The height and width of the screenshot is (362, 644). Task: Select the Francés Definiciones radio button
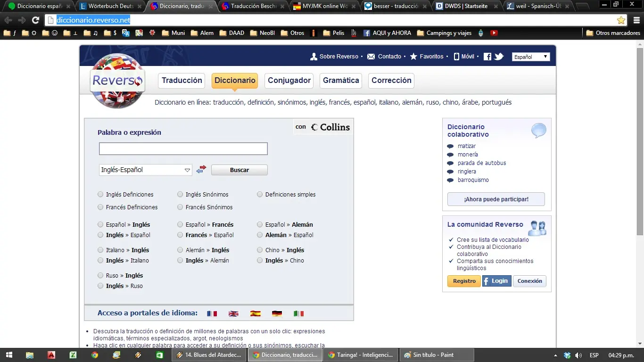click(100, 207)
